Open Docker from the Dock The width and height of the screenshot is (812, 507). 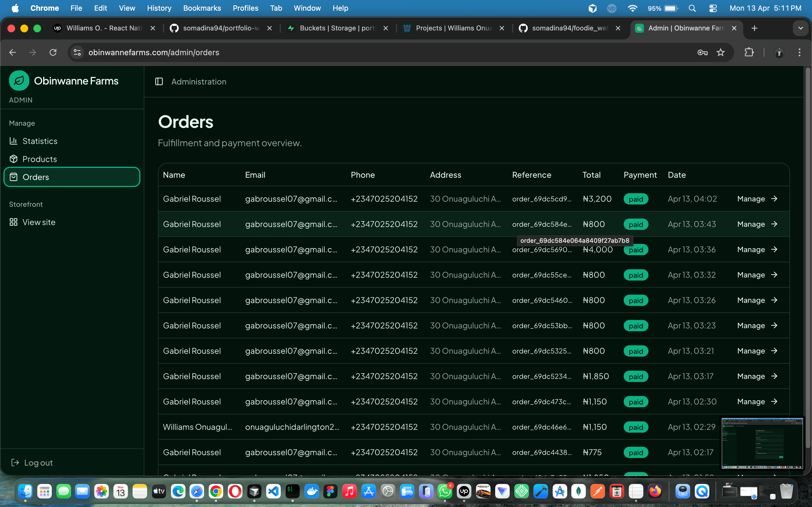pyautogui.click(x=312, y=491)
